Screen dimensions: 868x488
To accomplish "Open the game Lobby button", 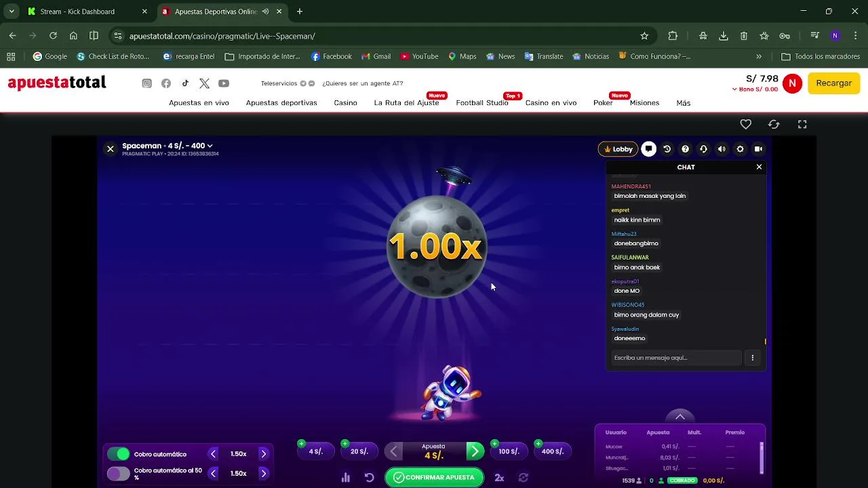I will (618, 149).
